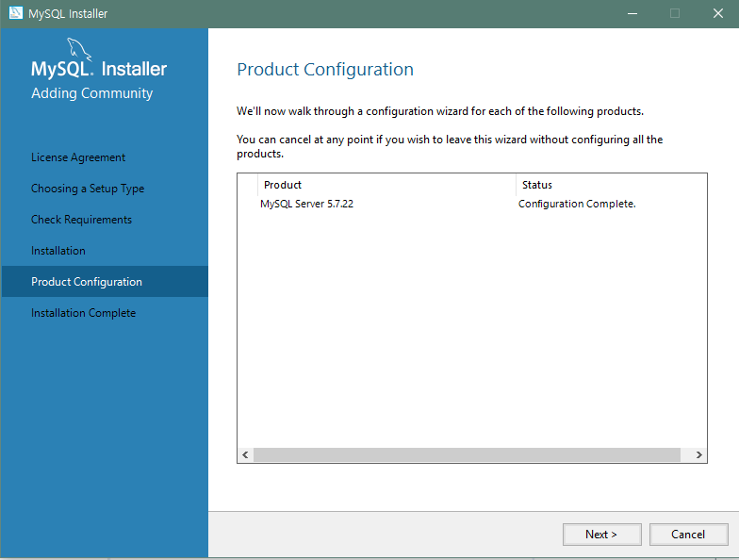Select MySQL Server 5.7.22 row
This screenshot has height=560, width=739.
pyautogui.click(x=471, y=204)
